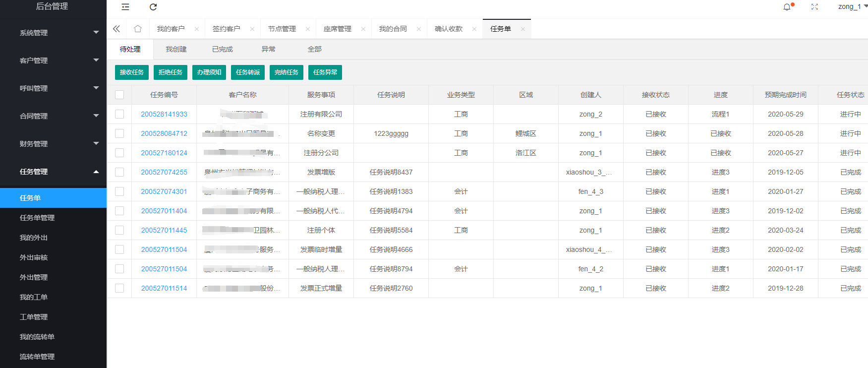Collapse the sidebar menu icon
868x368 pixels.
point(125,7)
